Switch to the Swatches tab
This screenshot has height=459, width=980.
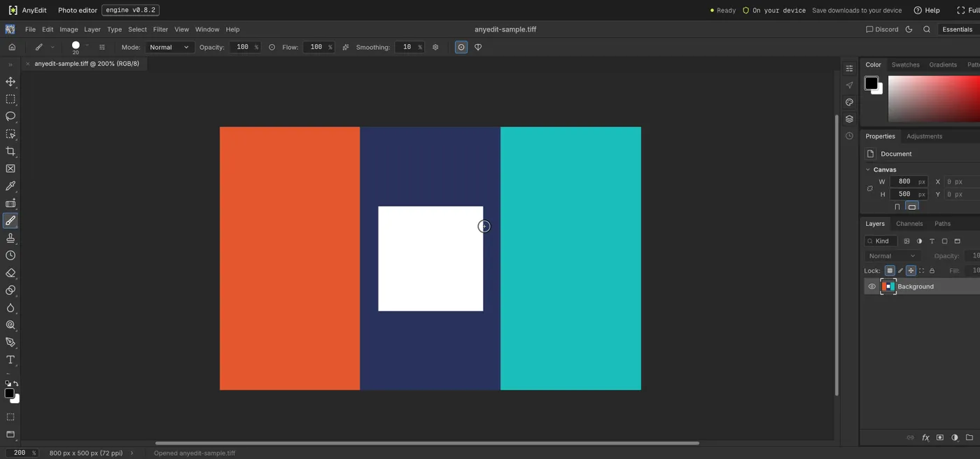905,64
